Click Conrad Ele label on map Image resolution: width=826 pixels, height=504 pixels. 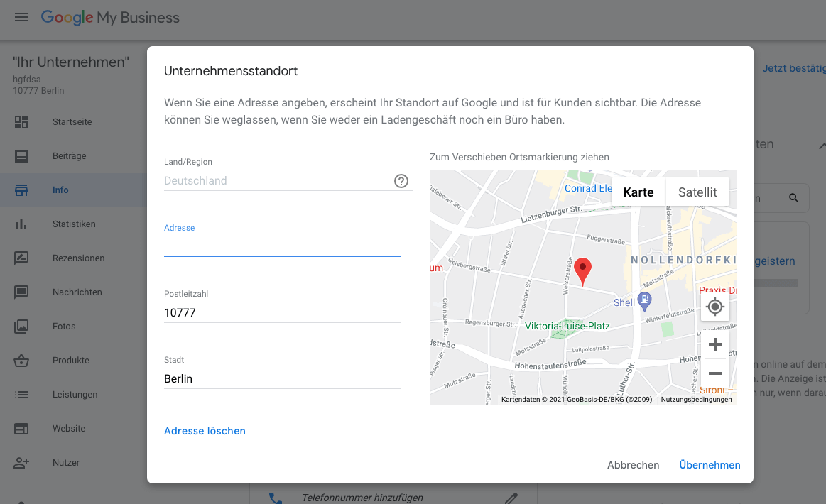tap(588, 188)
